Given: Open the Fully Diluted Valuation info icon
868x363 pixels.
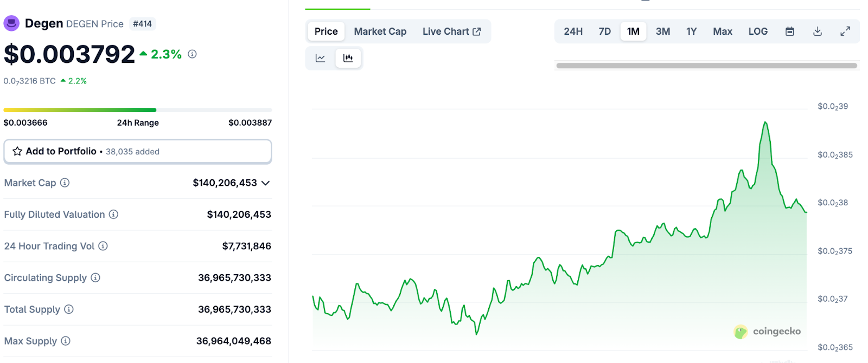Looking at the screenshot, I should pyautogui.click(x=113, y=215).
